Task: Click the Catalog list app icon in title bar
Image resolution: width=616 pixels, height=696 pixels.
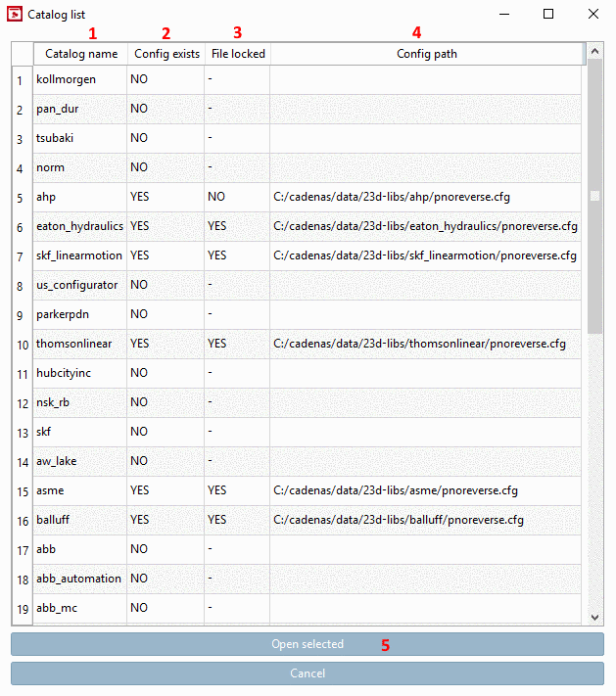Action: (15, 15)
